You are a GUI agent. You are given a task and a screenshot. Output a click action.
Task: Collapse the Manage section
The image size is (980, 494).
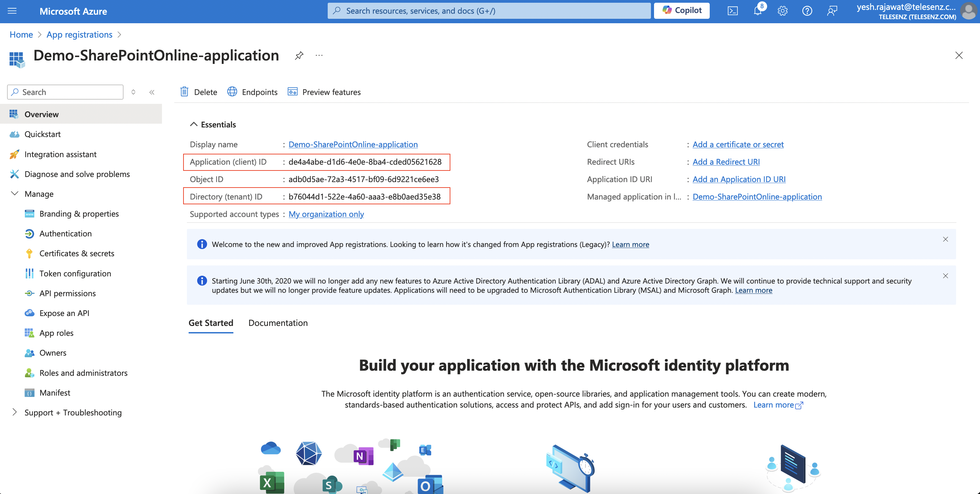[14, 194]
